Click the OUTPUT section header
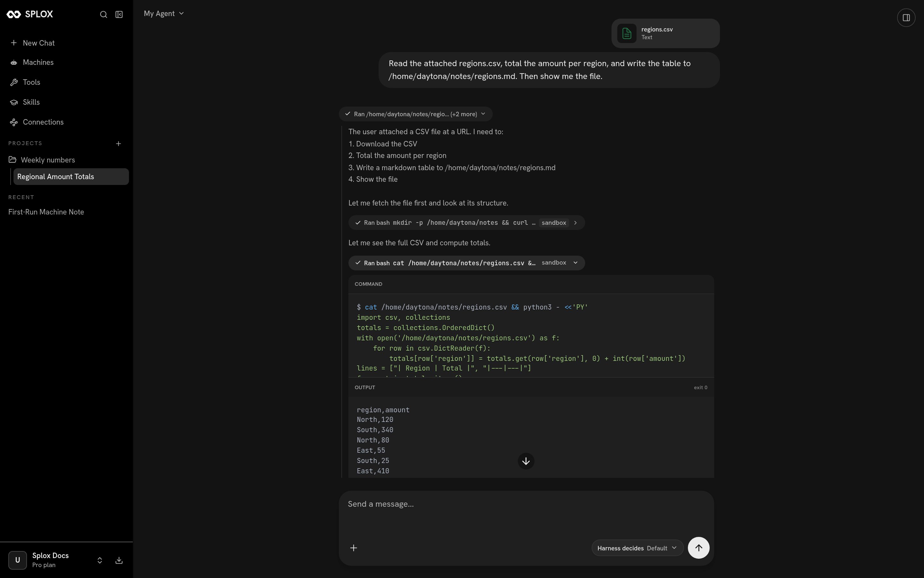Image resolution: width=924 pixels, height=578 pixels. tap(365, 387)
